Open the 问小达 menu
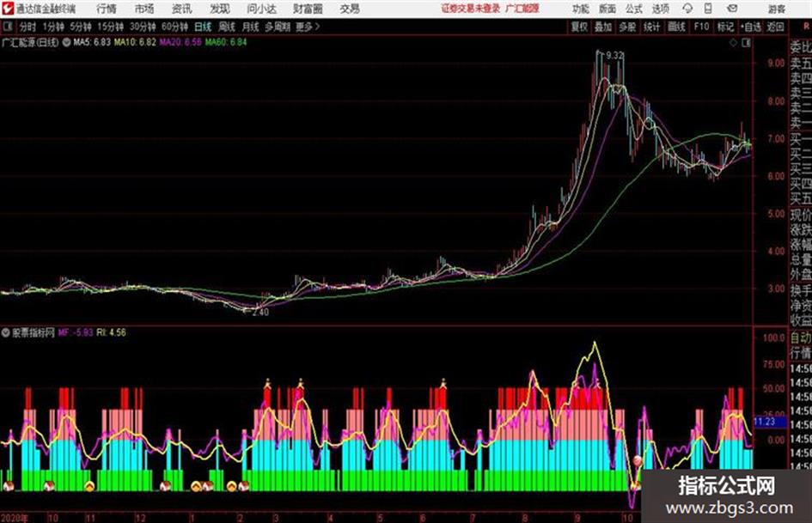Viewport: 812px width, 523px height. pos(261,9)
